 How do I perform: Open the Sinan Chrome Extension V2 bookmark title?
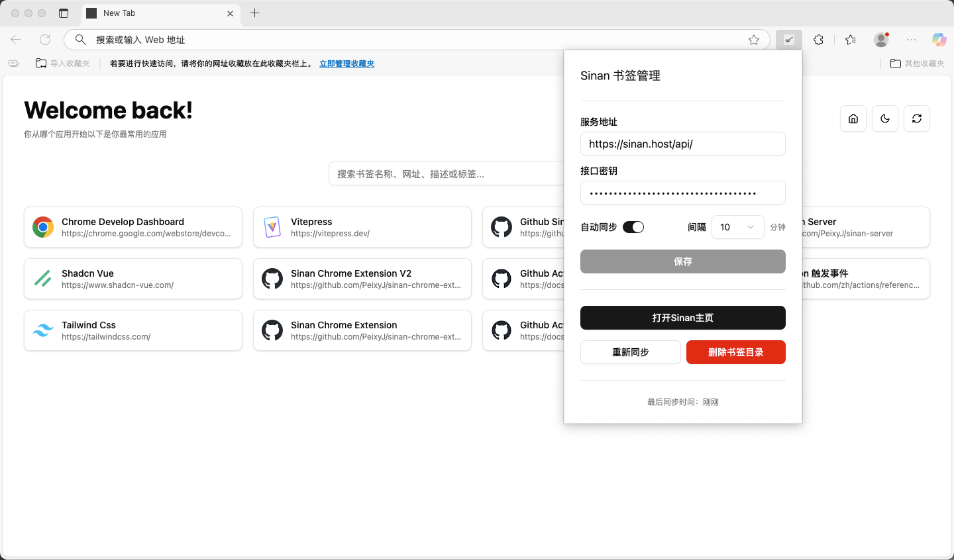351,273
